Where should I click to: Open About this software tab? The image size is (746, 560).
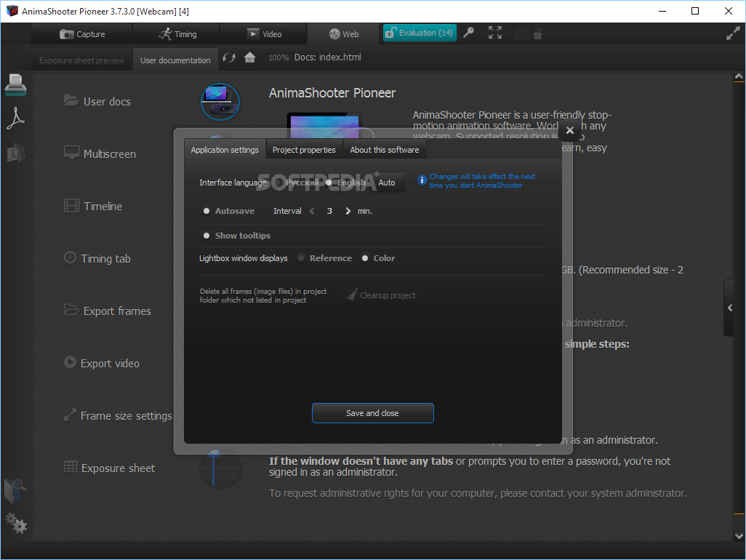click(385, 149)
